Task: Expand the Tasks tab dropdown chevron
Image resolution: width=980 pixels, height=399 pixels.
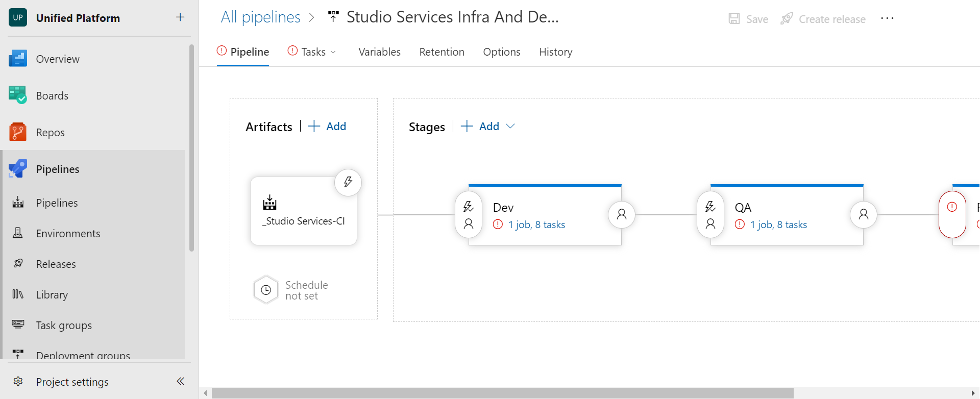Action: 333,52
